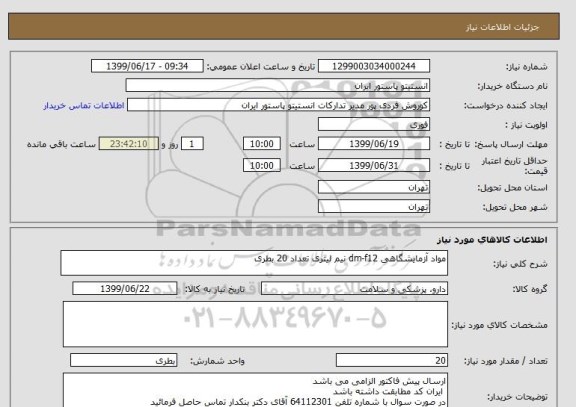Screen dimensions: 576x407
Task: Select the section heading اطلاعات کالاهای مورد نیاز
Action: point(492,240)
